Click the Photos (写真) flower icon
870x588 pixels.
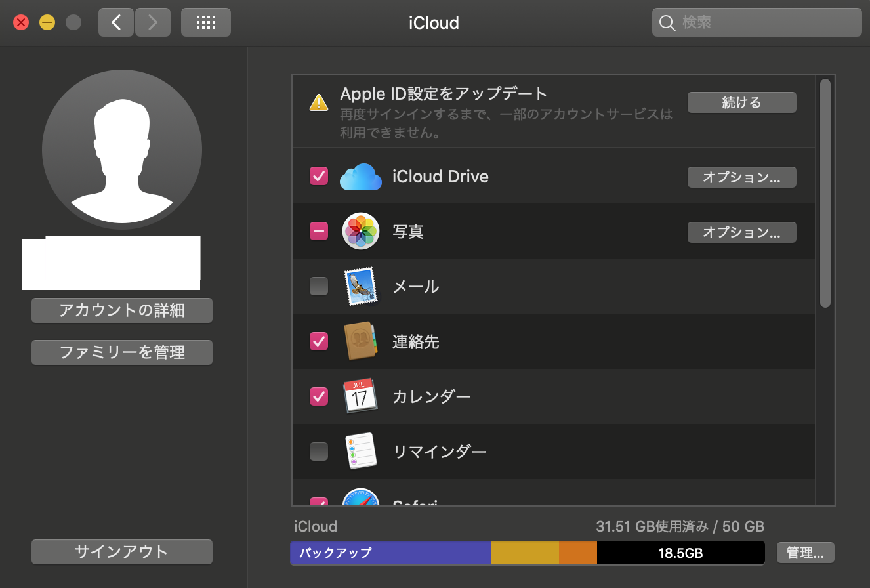click(360, 232)
